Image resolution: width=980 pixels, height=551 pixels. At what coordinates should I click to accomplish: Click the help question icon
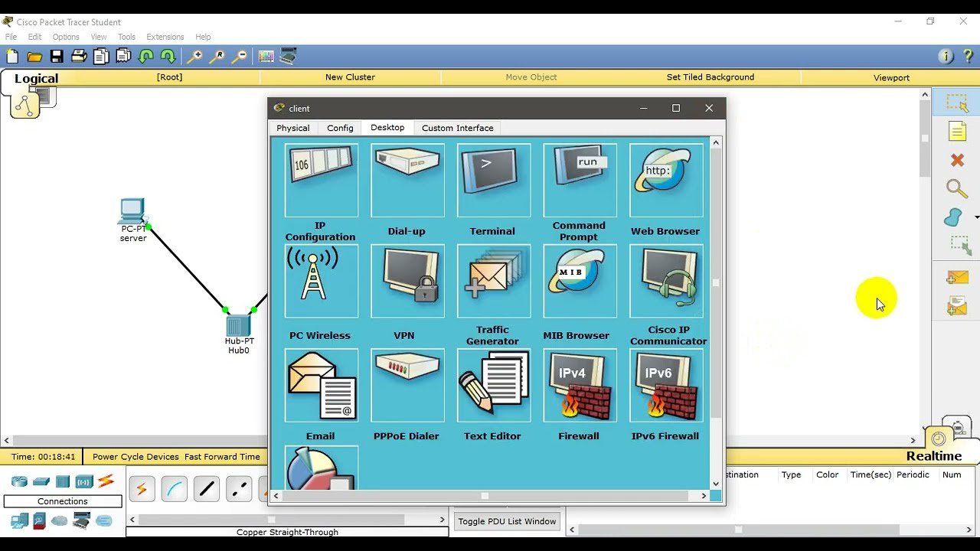point(969,56)
